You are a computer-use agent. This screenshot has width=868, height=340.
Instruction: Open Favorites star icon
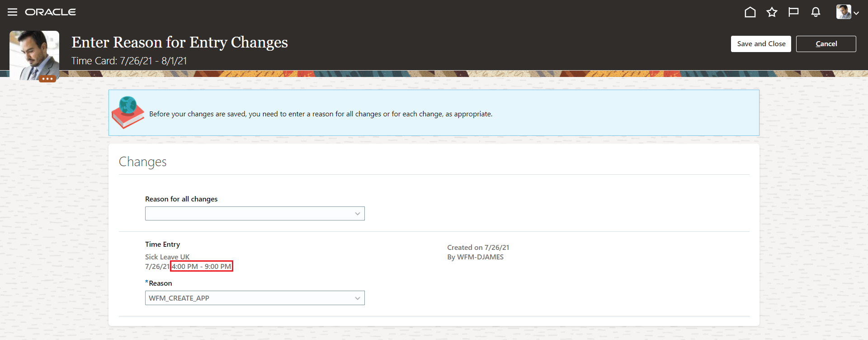(772, 12)
